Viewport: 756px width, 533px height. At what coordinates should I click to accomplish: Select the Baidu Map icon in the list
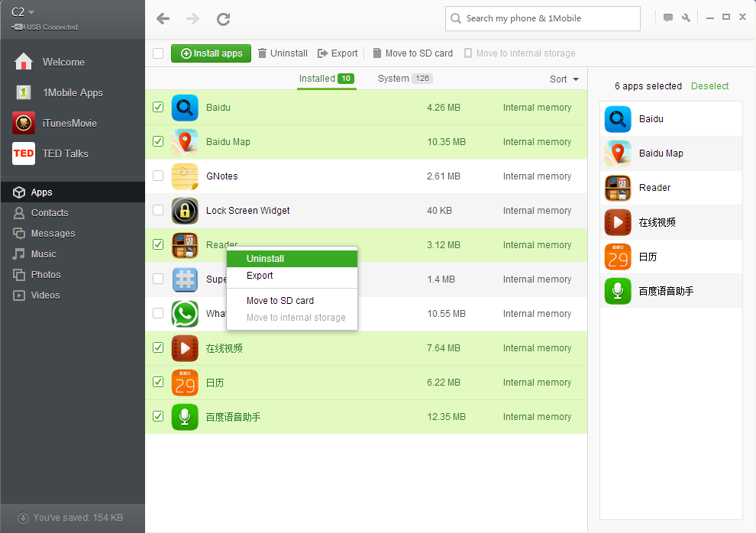(185, 142)
